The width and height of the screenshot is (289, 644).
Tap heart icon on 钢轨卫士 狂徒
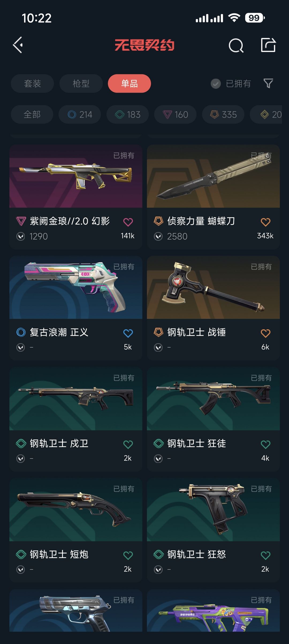(x=265, y=444)
